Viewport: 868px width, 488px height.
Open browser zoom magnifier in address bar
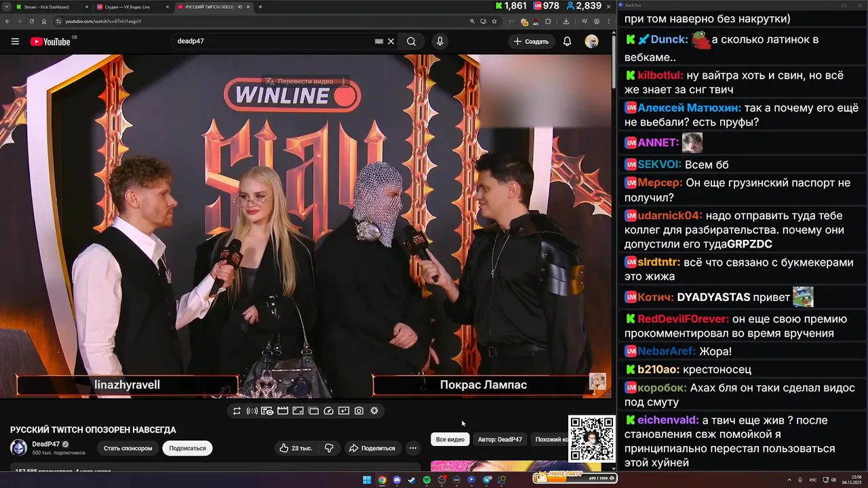(473, 22)
